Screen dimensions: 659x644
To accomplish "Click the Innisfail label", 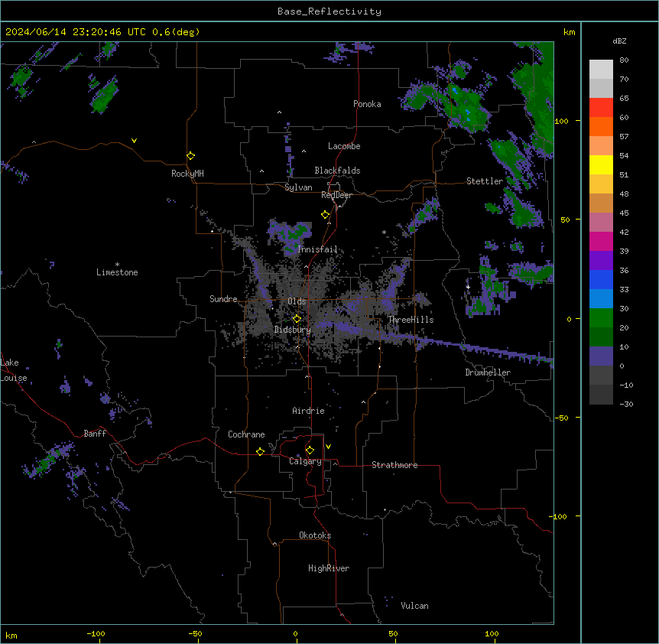I will (317, 249).
